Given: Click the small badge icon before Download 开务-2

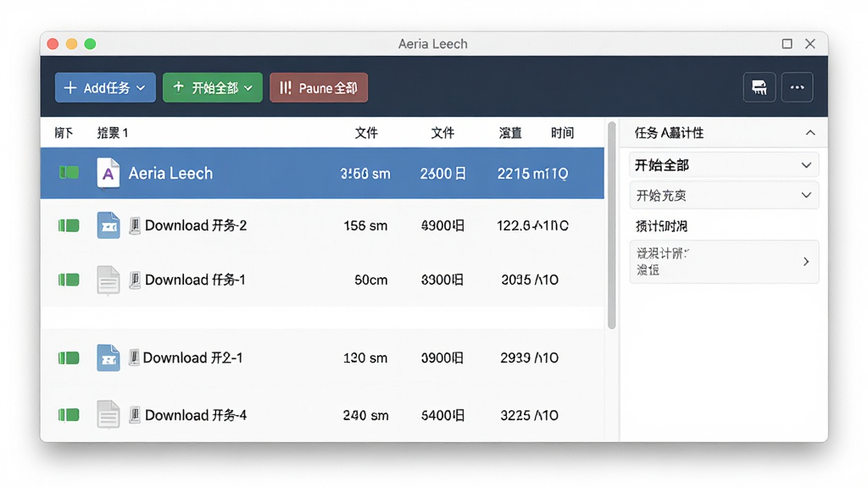Looking at the screenshot, I should click(x=135, y=225).
